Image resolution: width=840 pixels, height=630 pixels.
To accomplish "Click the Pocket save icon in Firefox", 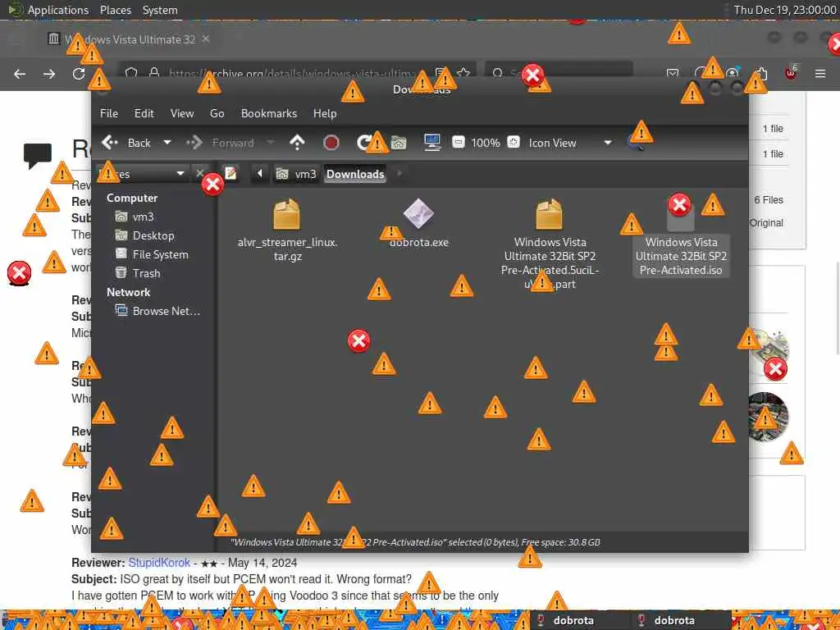I will coord(673,73).
